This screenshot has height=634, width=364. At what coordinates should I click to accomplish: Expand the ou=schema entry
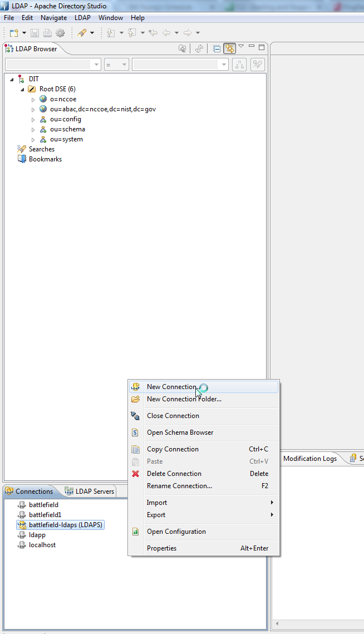(x=33, y=130)
